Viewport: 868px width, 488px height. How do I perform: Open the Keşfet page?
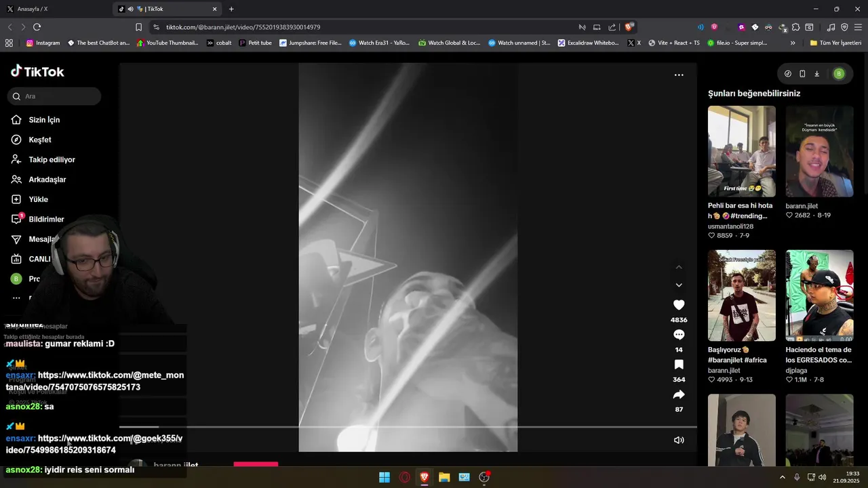click(39, 140)
